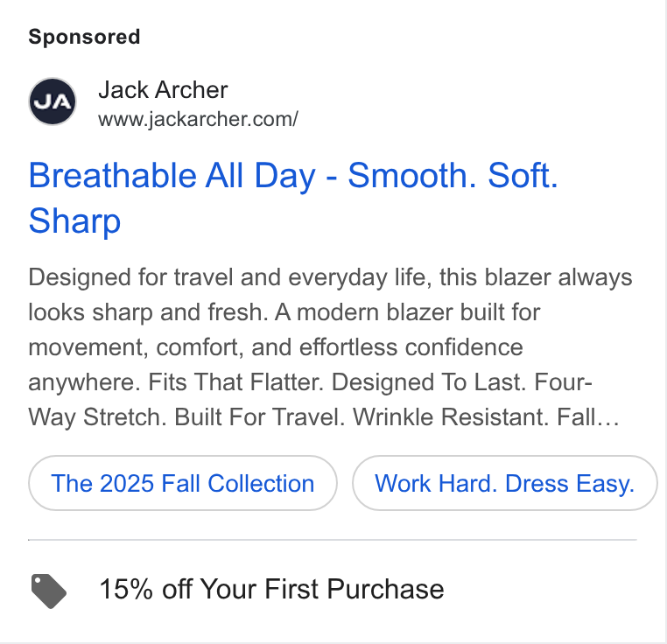Click 'looks sharp and fresh' description line

148,312
